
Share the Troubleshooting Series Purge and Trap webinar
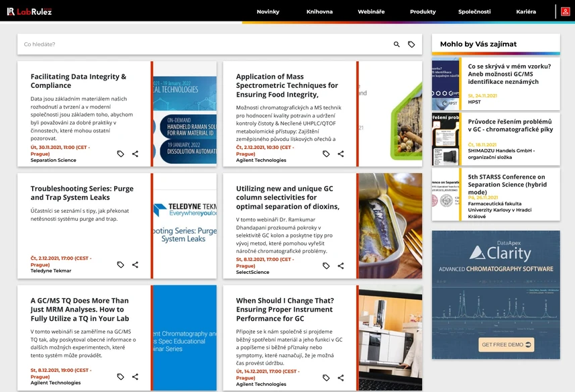coord(136,264)
